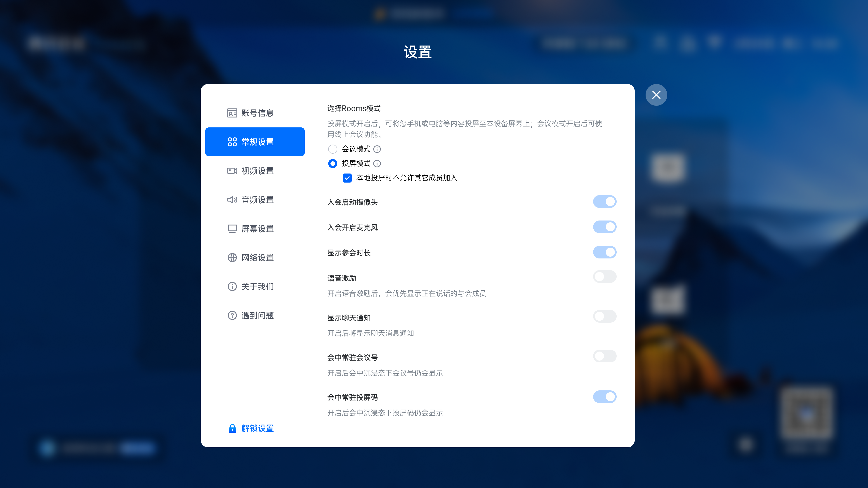868x488 pixels.
Task: Click the blue lock icon at the bottom of the sidebar
Action: (x=232, y=428)
